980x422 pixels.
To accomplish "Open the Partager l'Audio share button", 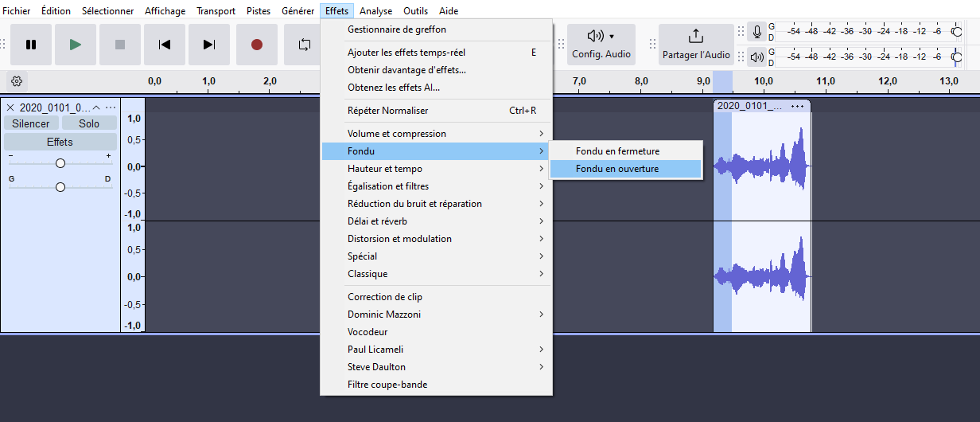I will (696, 45).
